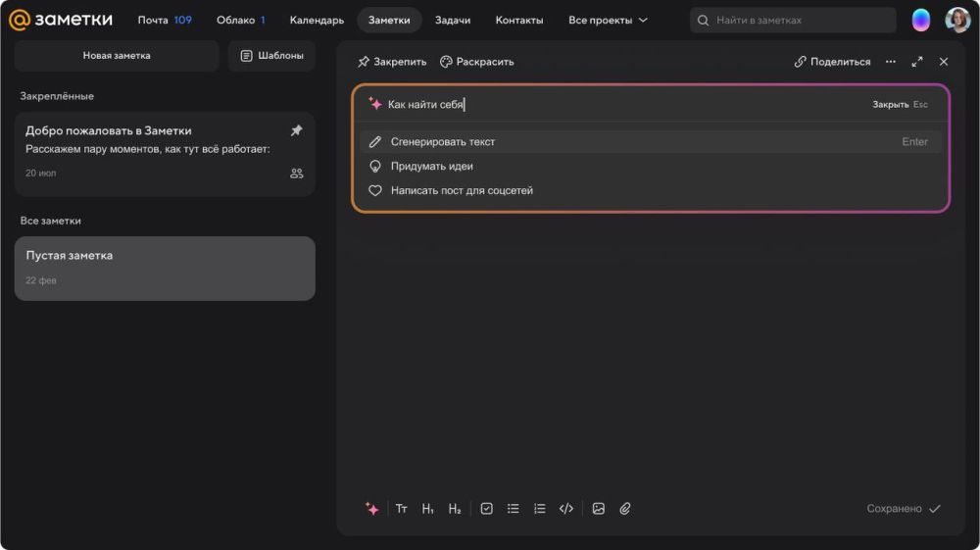This screenshot has height=550, width=980.
Task: Insert a bulleted list
Action: click(x=513, y=509)
